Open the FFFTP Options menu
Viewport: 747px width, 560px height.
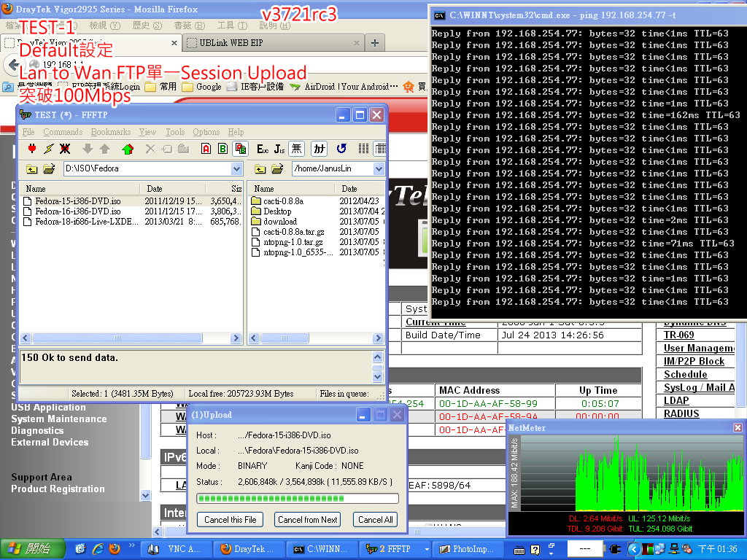pos(206,132)
